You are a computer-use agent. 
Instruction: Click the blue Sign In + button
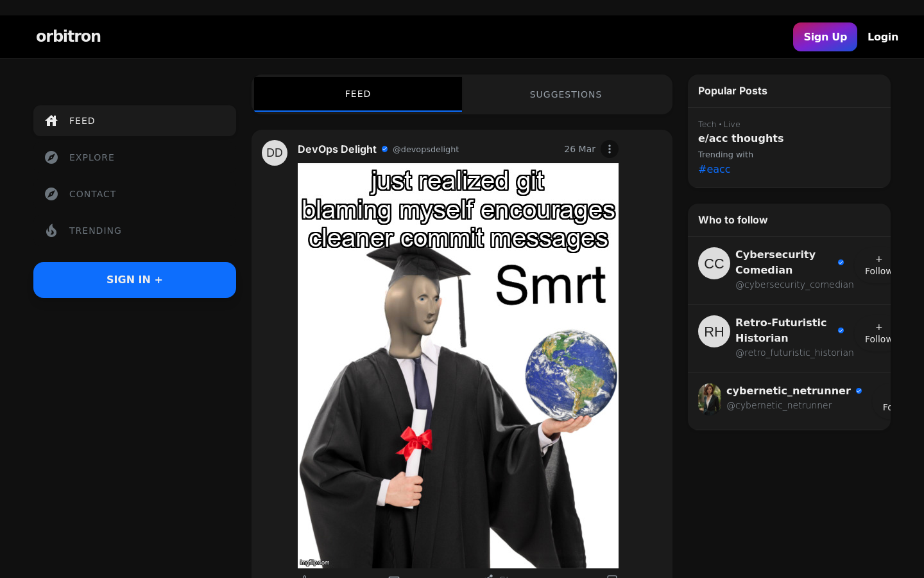(x=135, y=280)
